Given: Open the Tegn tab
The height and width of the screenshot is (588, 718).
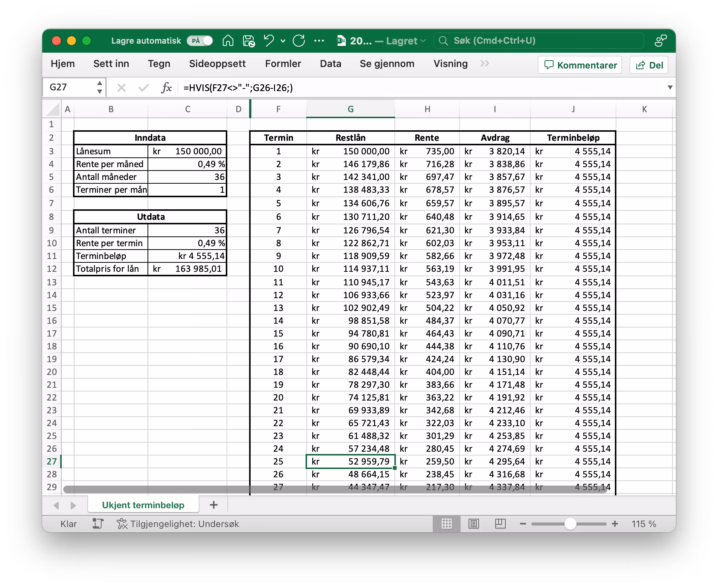Looking at the screenshot, I should coord(159,64).
